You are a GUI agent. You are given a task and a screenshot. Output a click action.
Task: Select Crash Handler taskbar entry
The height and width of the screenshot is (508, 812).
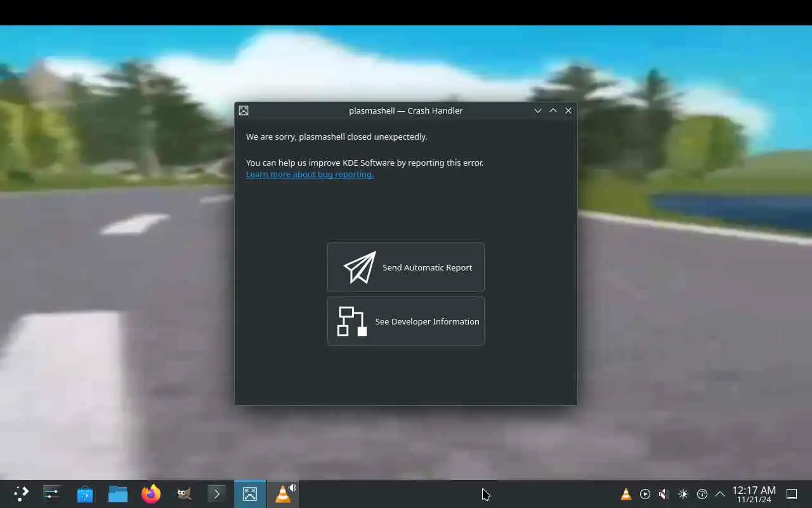(x=250, y=494)
